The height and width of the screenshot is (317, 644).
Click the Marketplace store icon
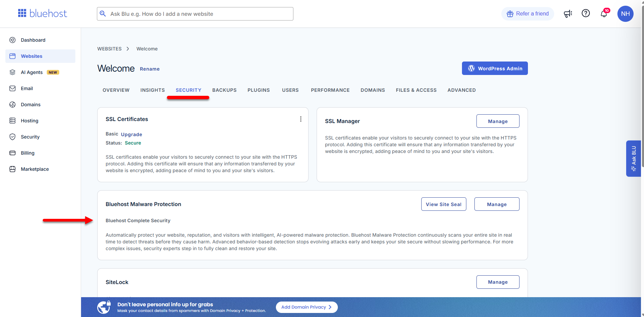(x=12, y=169)
